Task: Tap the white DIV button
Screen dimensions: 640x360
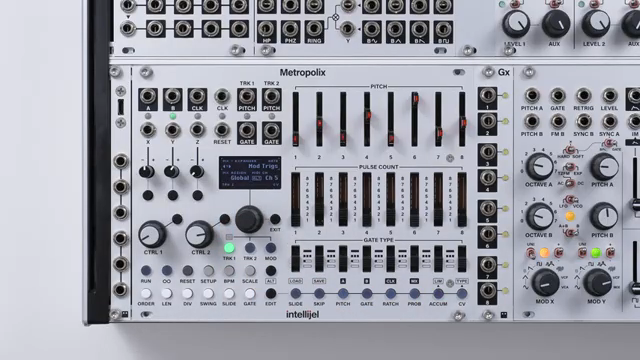Action: [x=187, y=293]
